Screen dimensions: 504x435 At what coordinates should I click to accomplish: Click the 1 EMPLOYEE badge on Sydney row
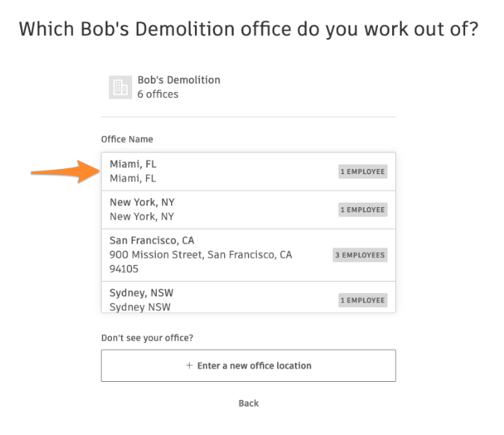[x=363, y=300]
